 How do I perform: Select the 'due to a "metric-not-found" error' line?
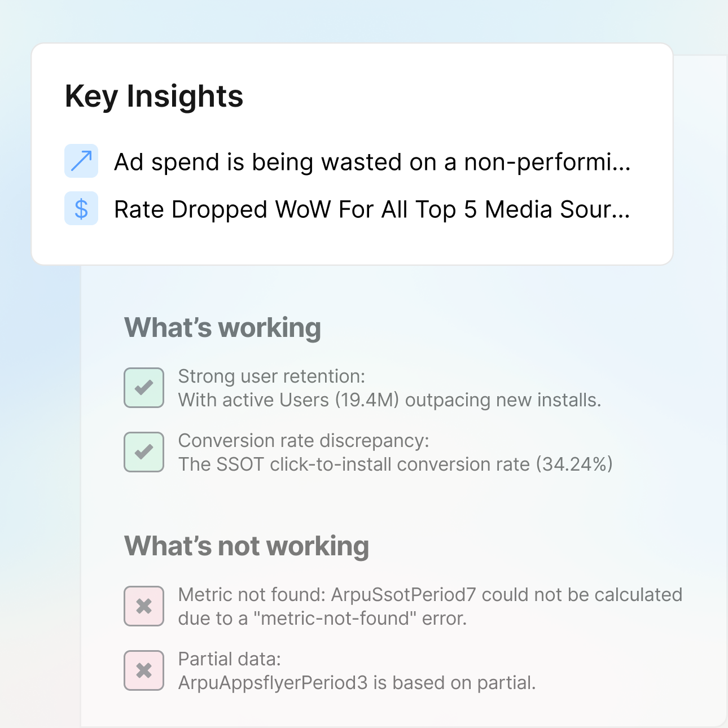[x=322, y=619]
